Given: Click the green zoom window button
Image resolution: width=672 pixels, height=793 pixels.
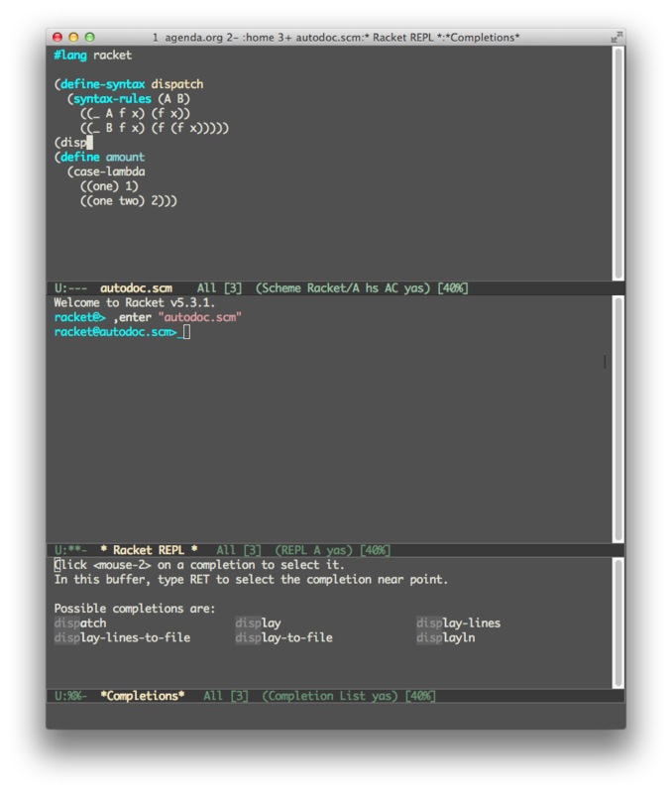Looking at the screenshot, I should coord(90,37).
